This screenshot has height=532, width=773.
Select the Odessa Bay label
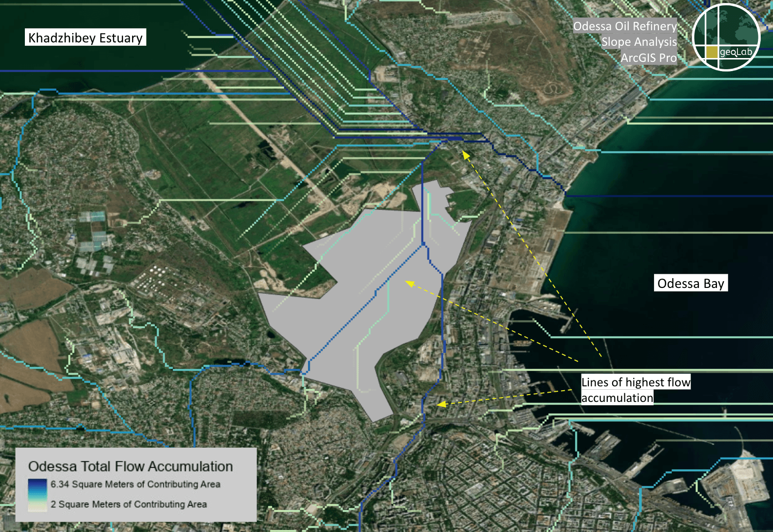[x=691, y=283]
